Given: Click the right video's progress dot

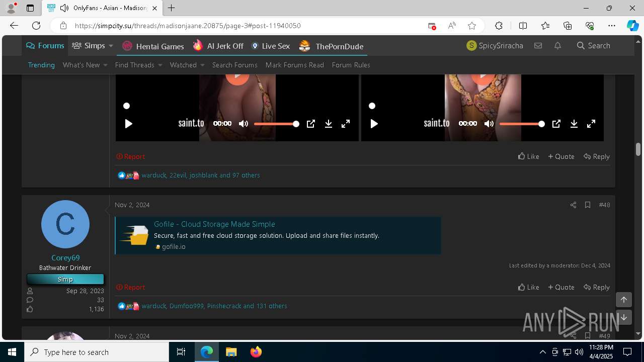Looking at the screenshot, I should (372, 106).
